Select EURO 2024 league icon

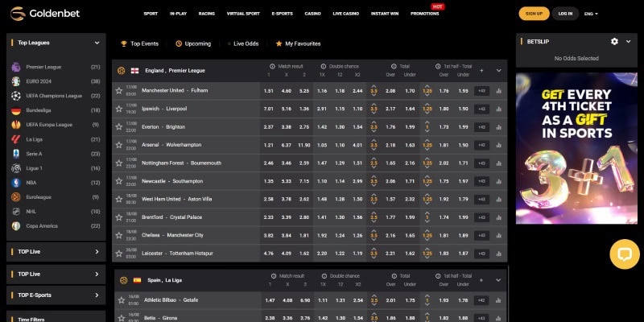[16, 81]
